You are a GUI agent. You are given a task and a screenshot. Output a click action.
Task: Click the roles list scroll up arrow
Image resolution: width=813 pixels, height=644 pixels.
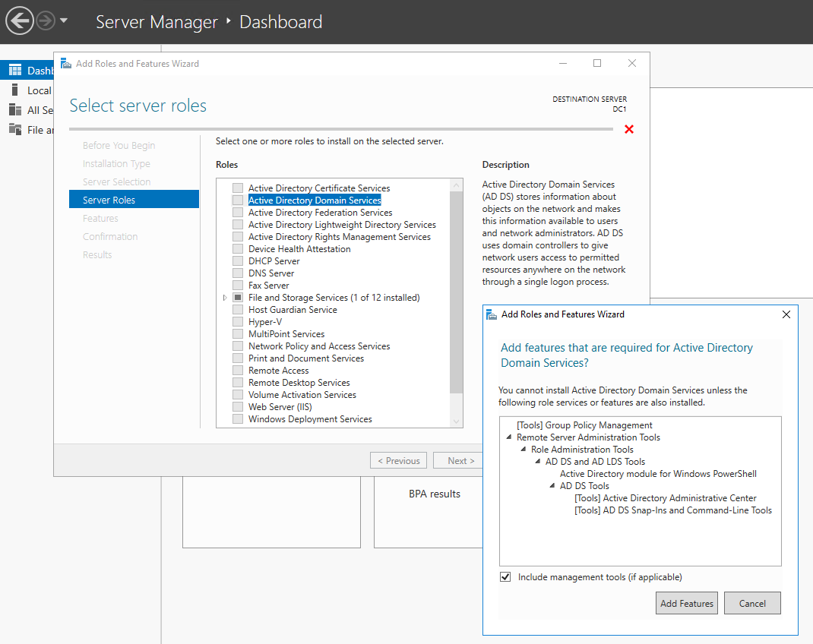pos(457,185)
